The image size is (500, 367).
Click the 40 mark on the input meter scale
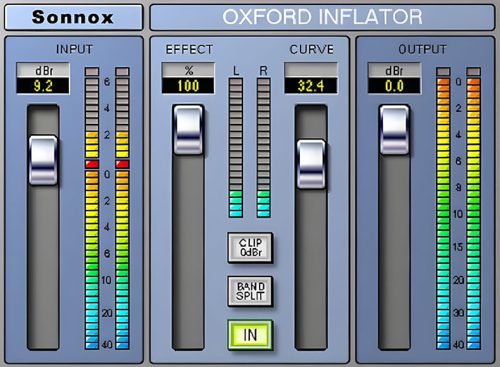point(107,344)
